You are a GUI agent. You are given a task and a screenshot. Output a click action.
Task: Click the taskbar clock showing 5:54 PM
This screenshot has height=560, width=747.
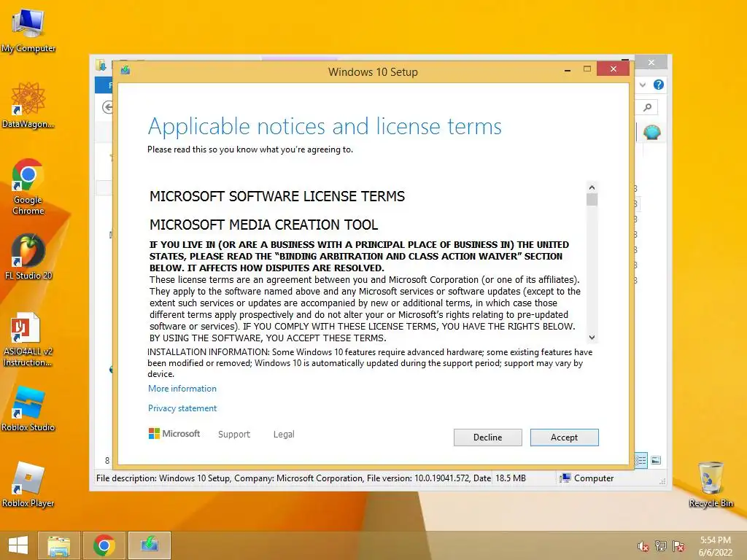pyautogui.click(x=716, y=546)
